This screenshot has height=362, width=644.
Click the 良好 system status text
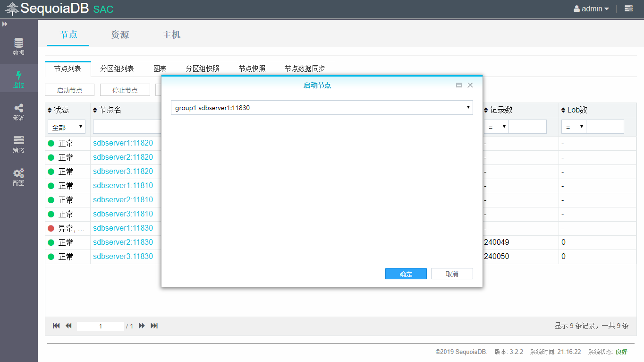621,352
